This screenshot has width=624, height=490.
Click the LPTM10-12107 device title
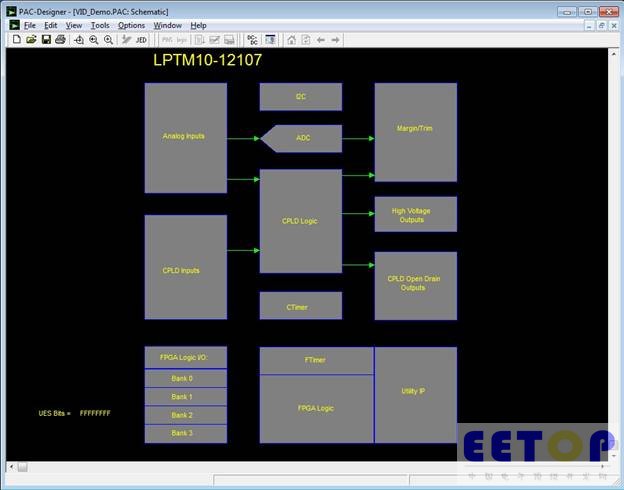(208, 60)
